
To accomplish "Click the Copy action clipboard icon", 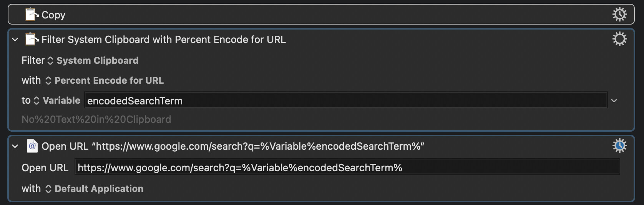I will click(32, 15).
